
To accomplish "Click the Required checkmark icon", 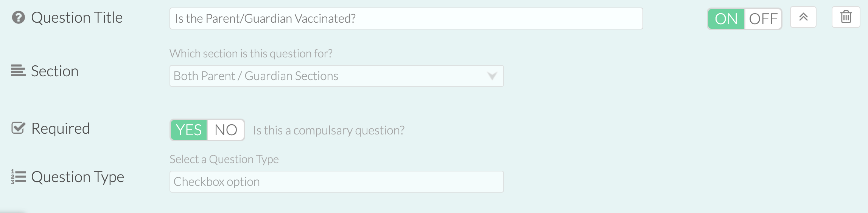I will coord(18,128).
